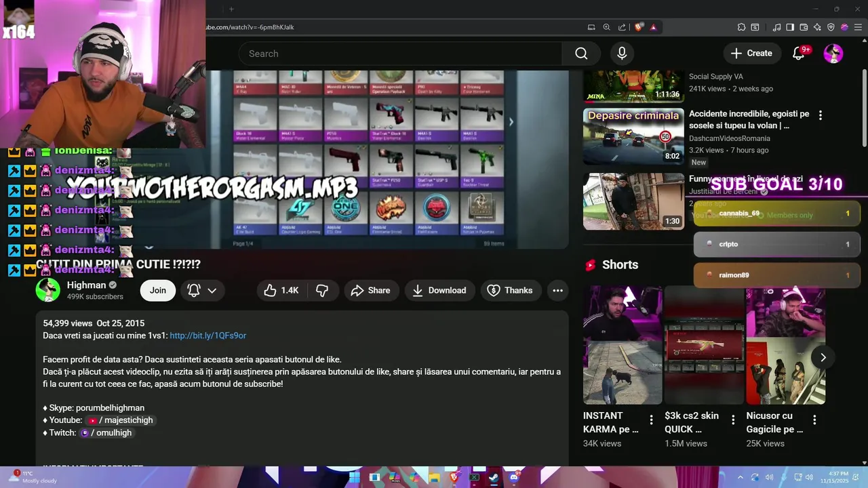
Task: Open Brave VPN shield icon
Action: point(831,27)
